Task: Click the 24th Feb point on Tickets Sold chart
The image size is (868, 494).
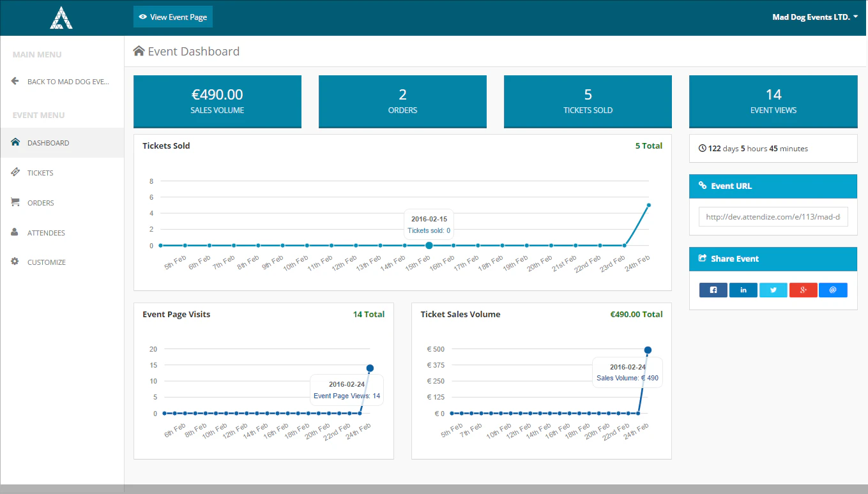Action: [x=648, y=205]
